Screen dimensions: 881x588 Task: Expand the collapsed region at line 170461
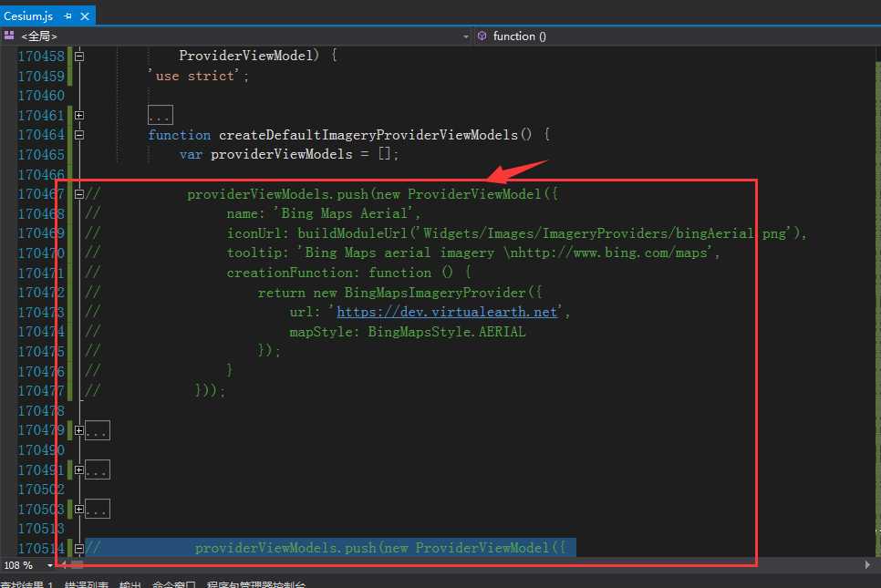pyautogui.click(x=79, y=115)
